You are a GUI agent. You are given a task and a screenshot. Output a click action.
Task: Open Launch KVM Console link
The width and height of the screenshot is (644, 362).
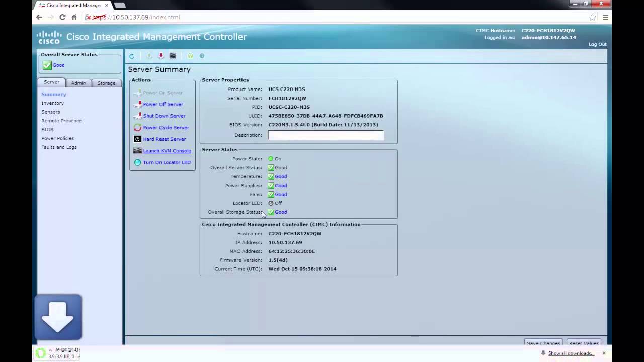pos(167,151)
